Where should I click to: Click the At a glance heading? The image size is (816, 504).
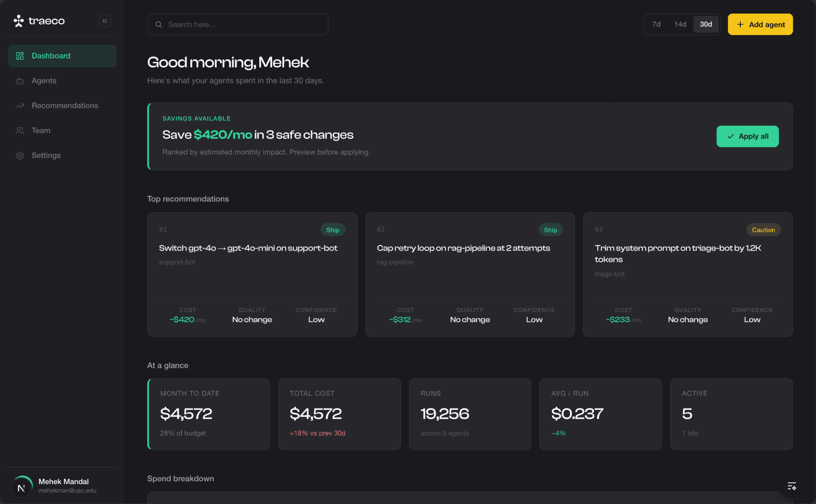click(168, 366)
